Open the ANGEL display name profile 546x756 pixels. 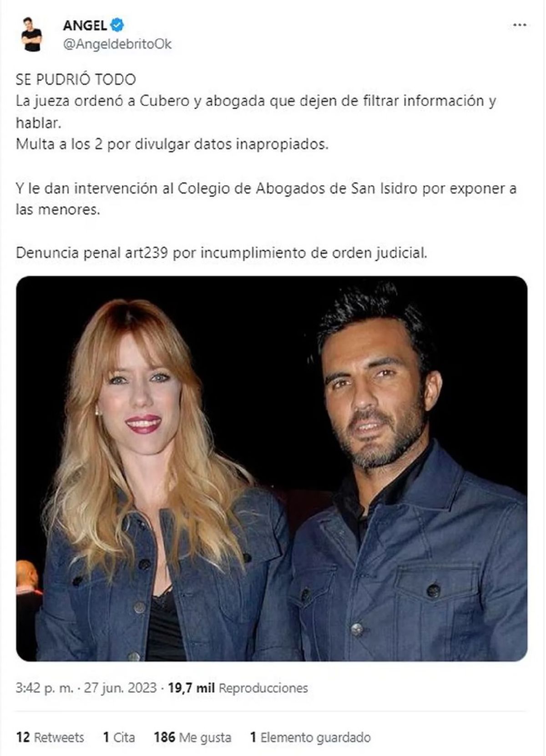click(x=85, y=25)
